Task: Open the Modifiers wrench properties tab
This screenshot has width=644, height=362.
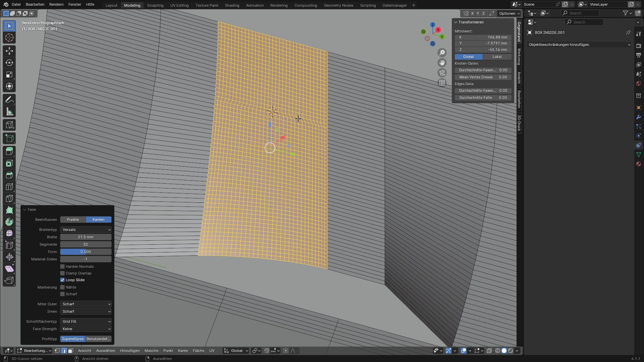Action: coord(638,117)
